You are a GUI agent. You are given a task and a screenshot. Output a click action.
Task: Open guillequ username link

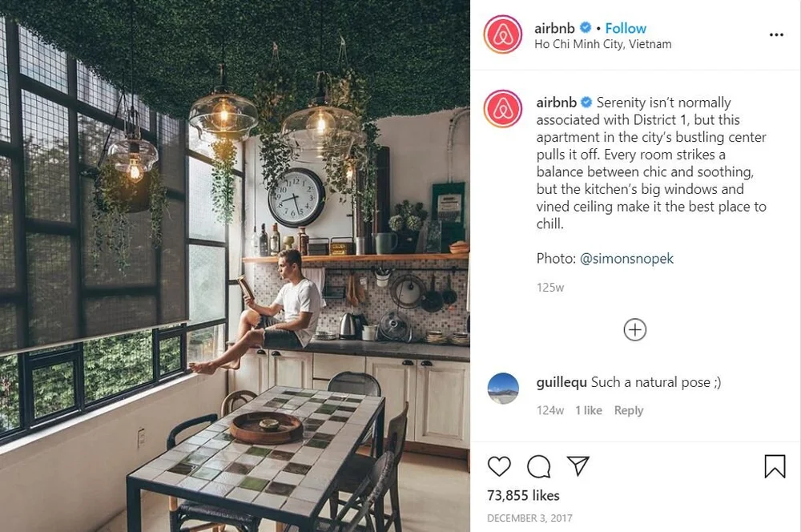pyautogui.click(x=562, y=382)
